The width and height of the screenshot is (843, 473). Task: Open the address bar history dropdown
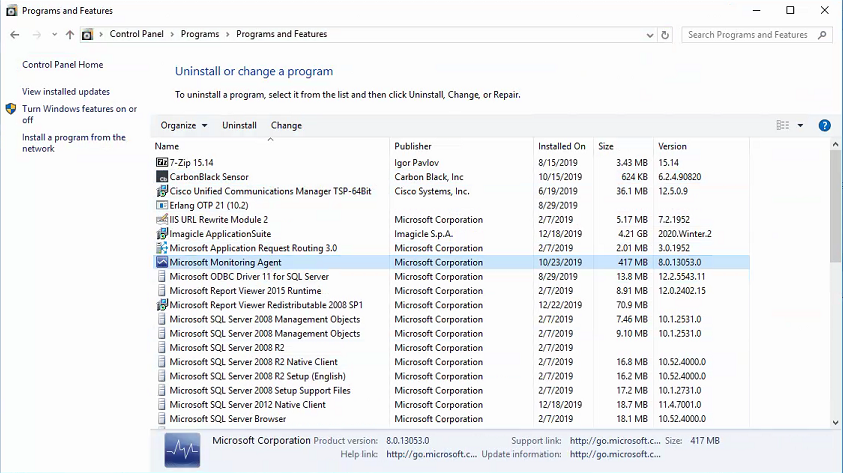click(x=649, y=34)
